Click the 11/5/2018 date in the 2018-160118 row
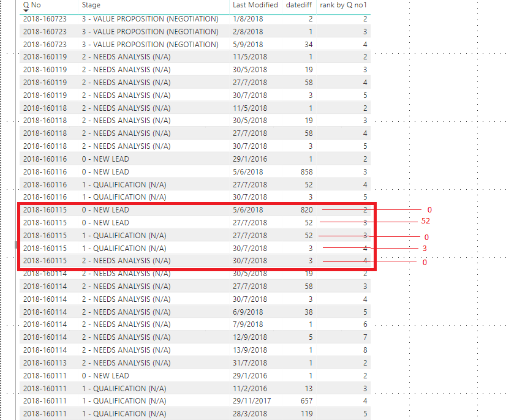This screenshot has width=506, height=420. point(250,108)
